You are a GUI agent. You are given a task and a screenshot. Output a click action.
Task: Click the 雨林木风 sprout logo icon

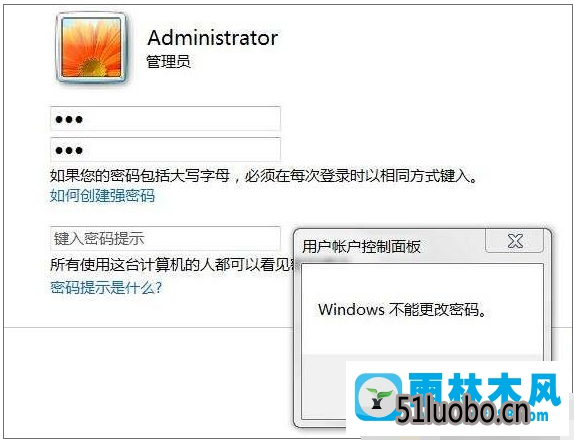pos(377,397)
